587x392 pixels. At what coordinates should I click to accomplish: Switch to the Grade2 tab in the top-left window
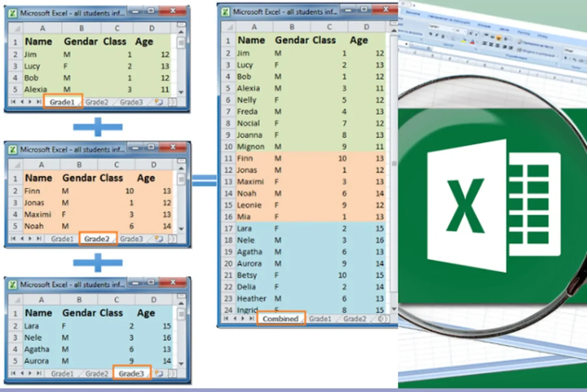pos(96,102)
